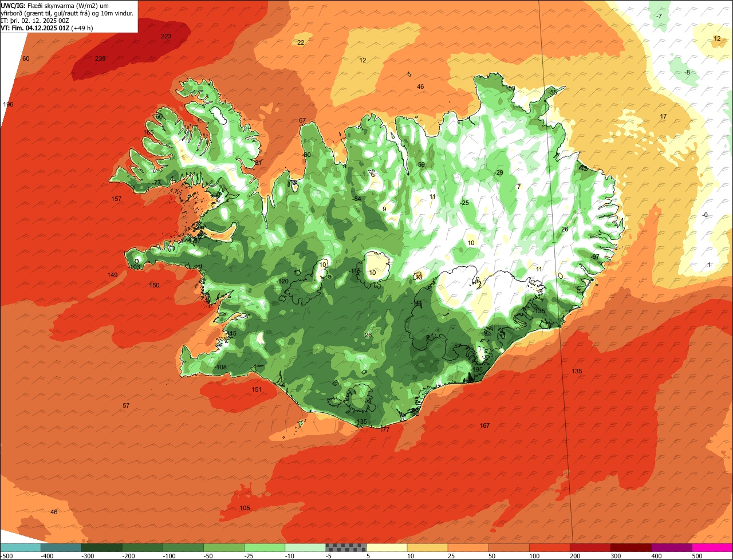Screen dimensions: 733x560
Task: Select the -200 to -100 green legend swatch
Action: 143,548
